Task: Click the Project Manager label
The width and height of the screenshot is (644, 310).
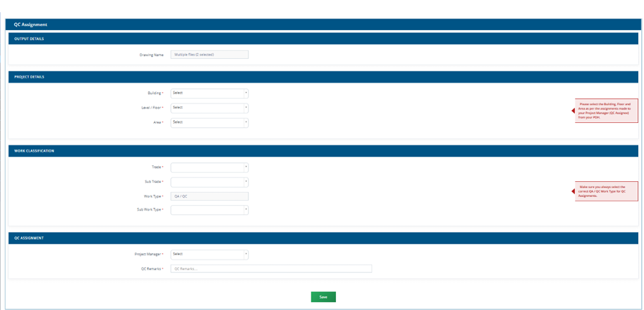Action: (x=148, y=255)
